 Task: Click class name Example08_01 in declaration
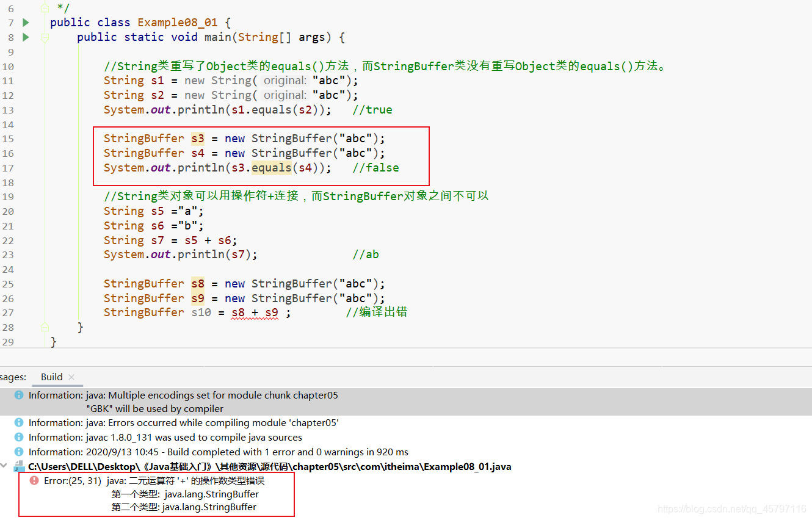(177, 23)
